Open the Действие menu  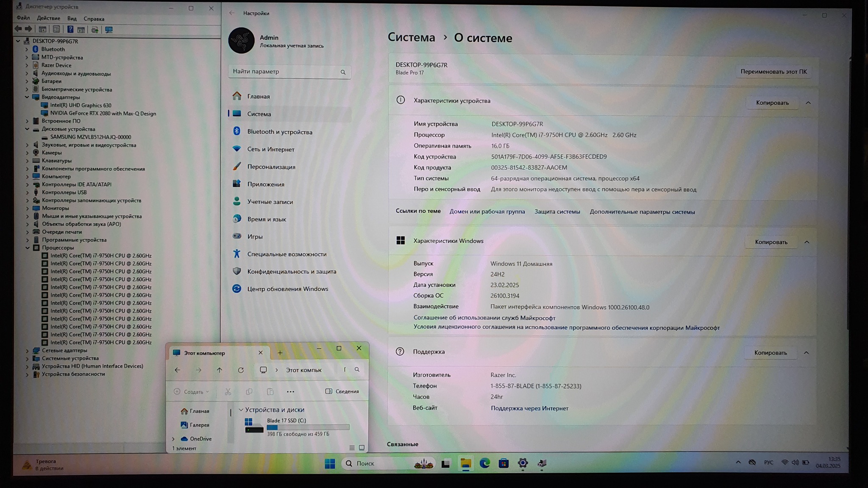point(48,19)
